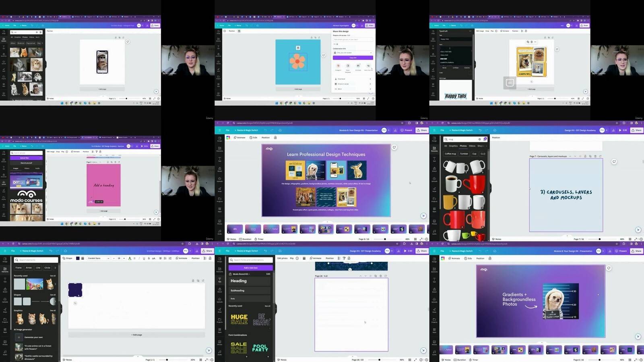Open the Draw tool in the Learn Professional Design Techniques sidebar
The image size is (644, 362).
point(219,190)
